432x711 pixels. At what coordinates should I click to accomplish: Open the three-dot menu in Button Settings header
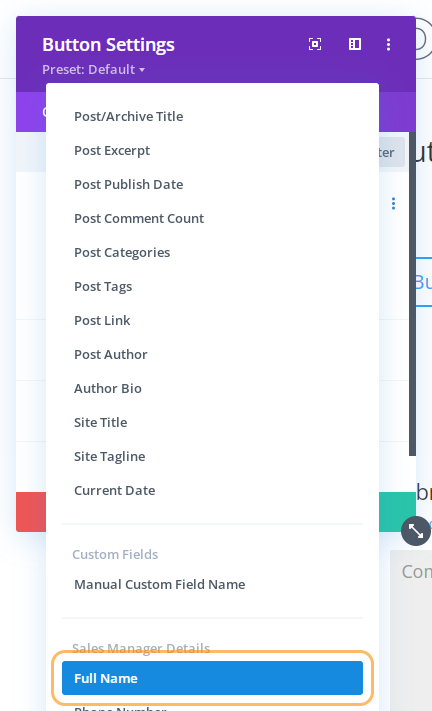click(x=388, y=44)
